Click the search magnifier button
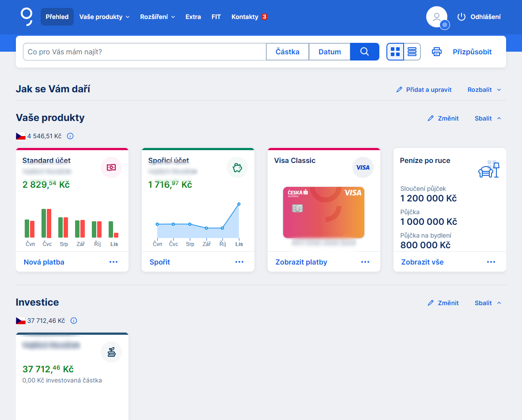Image resolution: width=522 pixels, height=420 pixels. click(364, 52)
